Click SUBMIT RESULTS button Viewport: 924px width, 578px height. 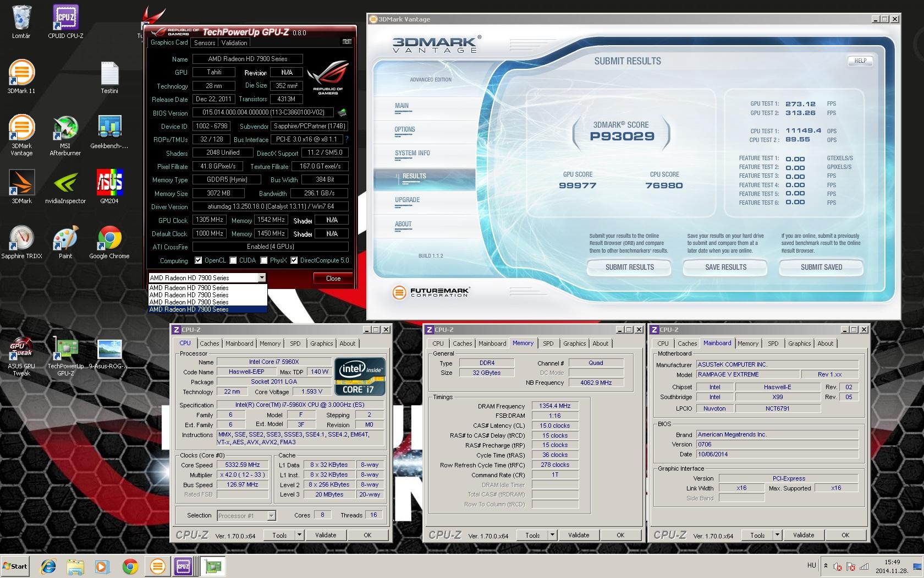click(x=630, y=268)
